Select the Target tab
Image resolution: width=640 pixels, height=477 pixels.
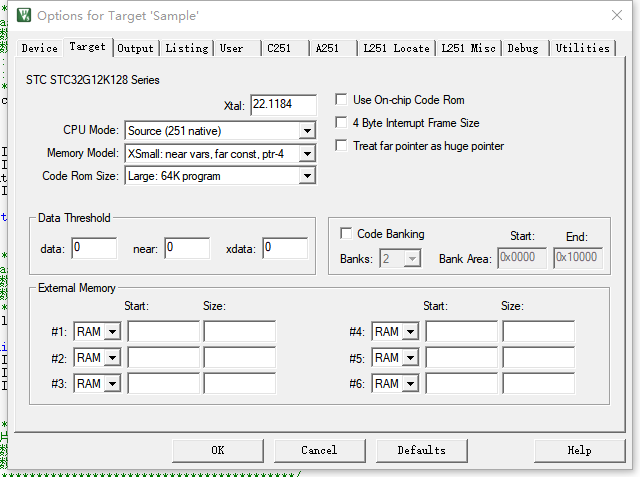coord(87,47)
